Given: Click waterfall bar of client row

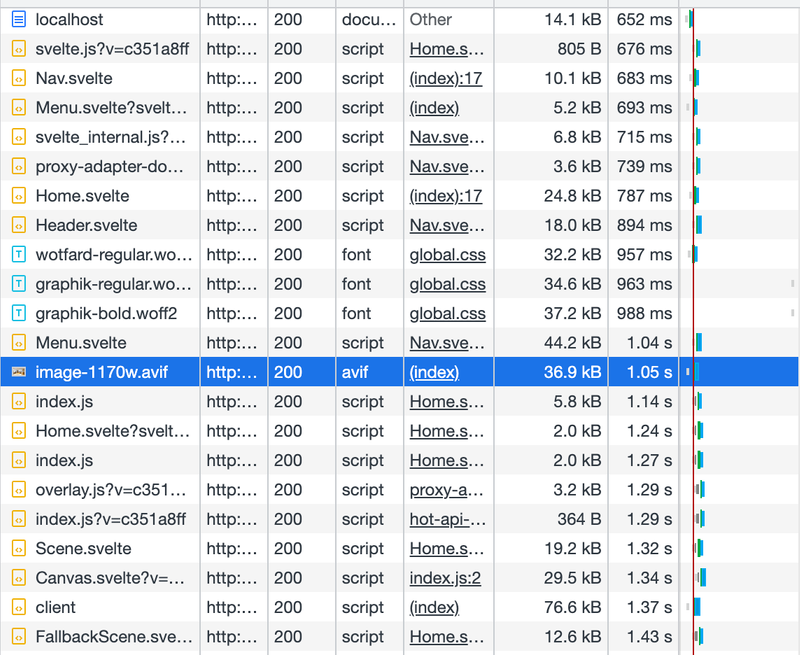Looking at the screenshot, I should pos(697,607).
